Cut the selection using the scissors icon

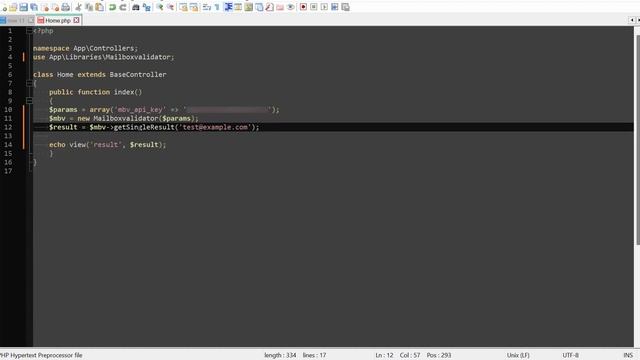[x=78, y=7]
